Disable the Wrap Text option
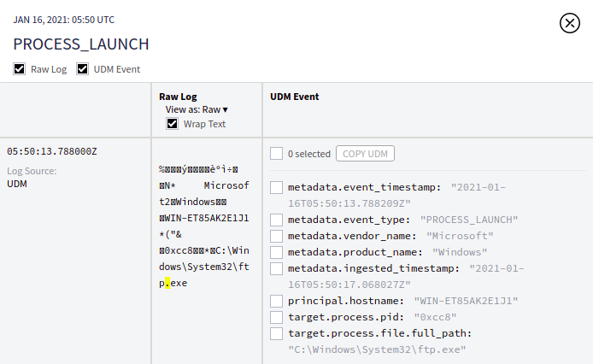The image size is (593, 364). [x=172, y=124]
